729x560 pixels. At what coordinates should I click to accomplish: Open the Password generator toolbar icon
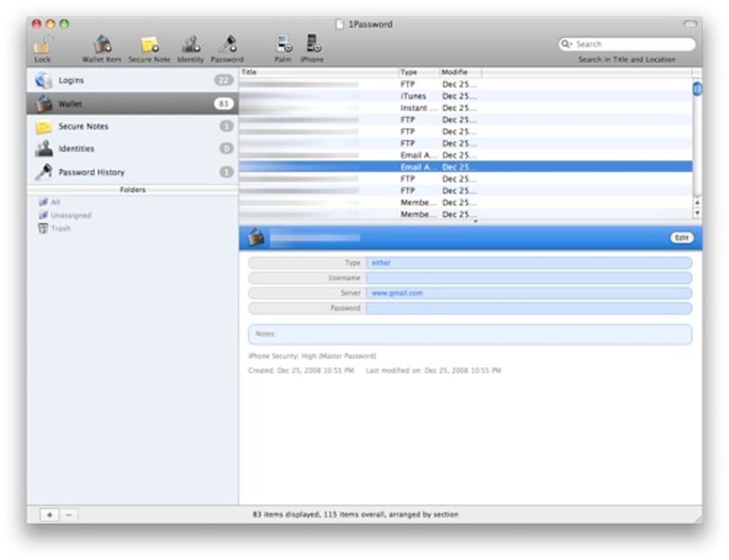pyautogui.click(x=228, y=44)
